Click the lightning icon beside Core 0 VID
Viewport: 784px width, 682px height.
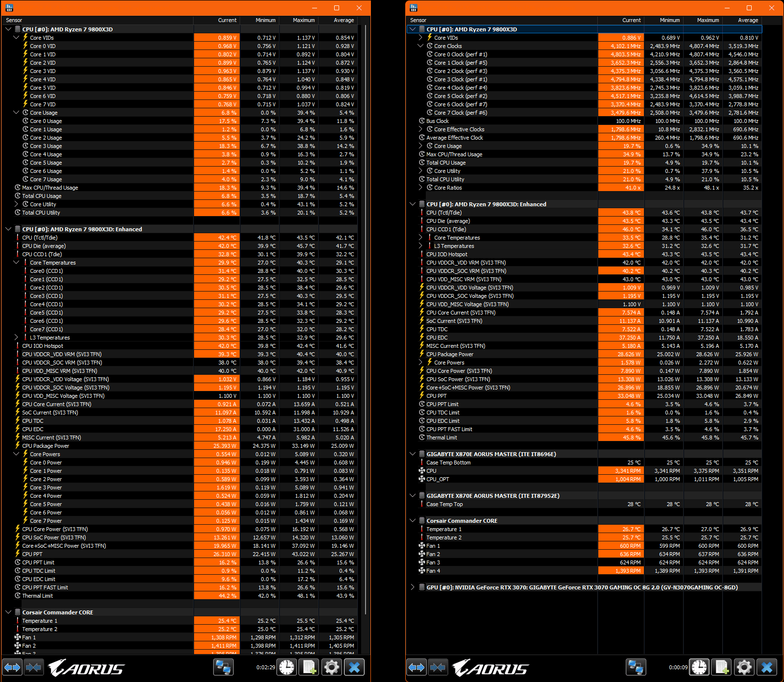point(25,46)
